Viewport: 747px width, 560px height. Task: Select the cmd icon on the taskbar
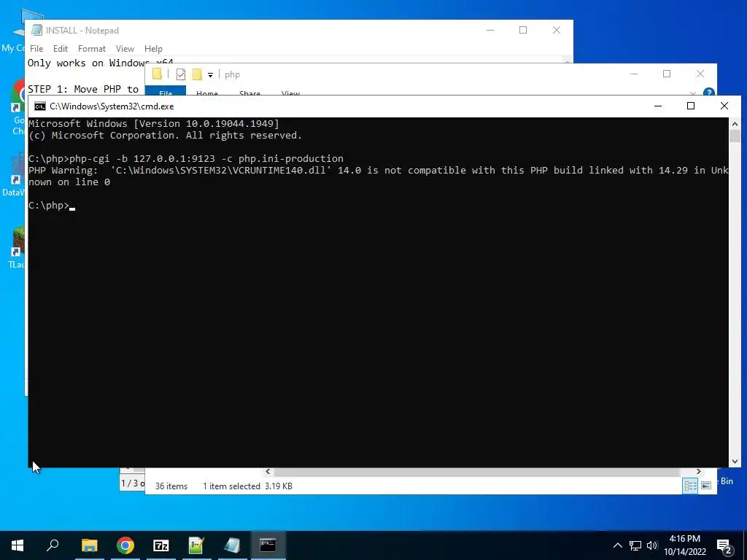268,545
